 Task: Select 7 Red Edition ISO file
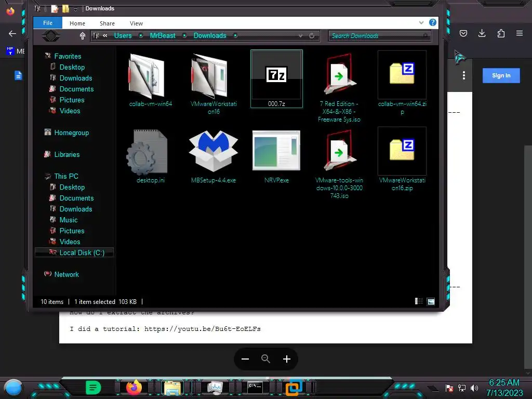[339, 87]
